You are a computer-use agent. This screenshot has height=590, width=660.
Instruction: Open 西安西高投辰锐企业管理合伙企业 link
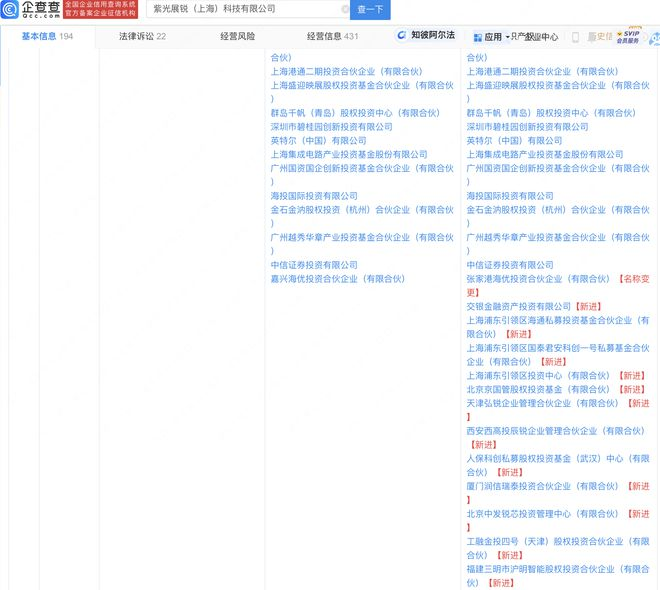pyautogui.click(x=555, y=431)
